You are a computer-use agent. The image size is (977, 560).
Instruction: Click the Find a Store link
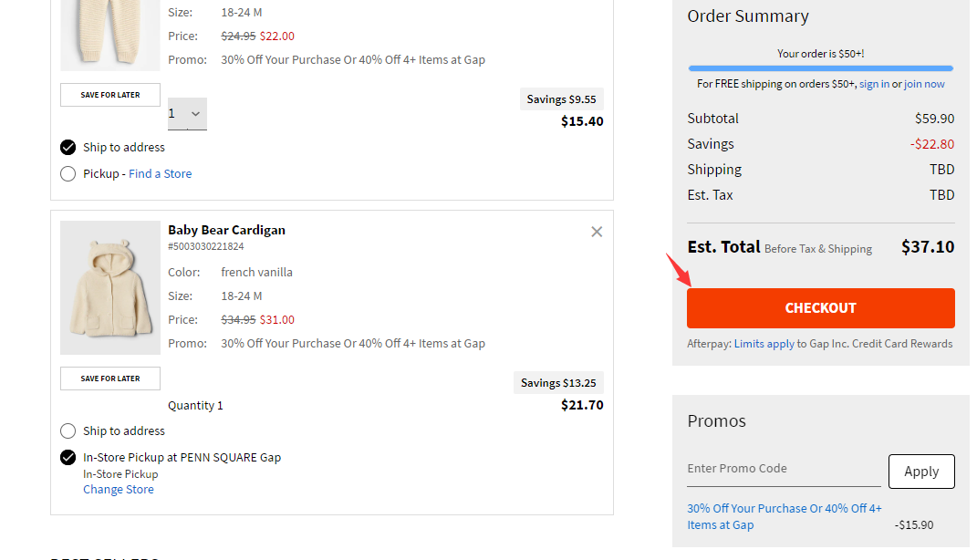click(161, 174)
